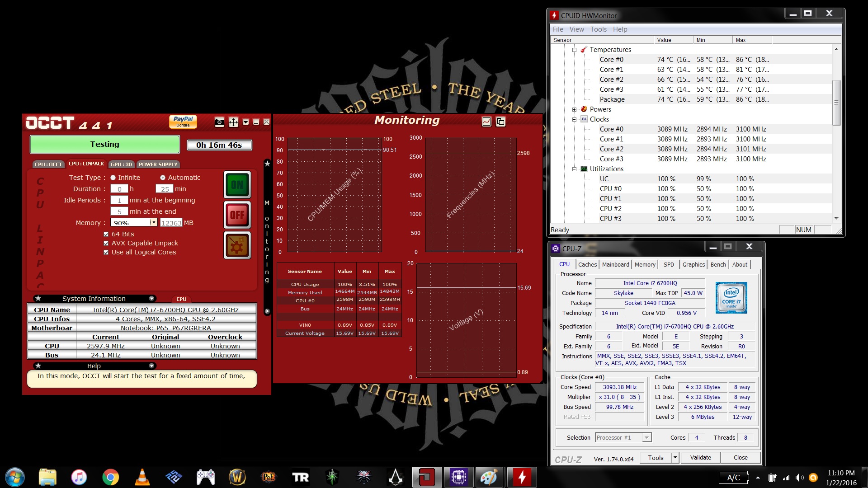Screen dimensions: 868x488
Task: Open the File menu in HWMonitor
Action: point(558,29)
